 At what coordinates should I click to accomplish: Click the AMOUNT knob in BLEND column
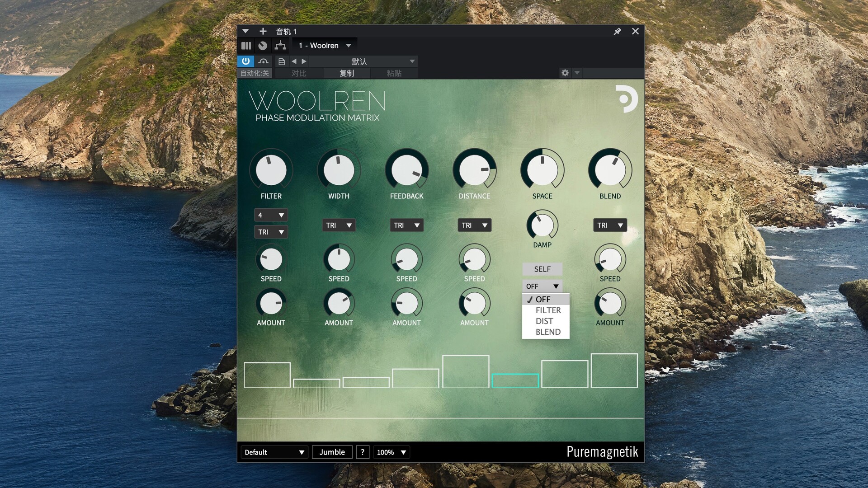click(610, 303)
